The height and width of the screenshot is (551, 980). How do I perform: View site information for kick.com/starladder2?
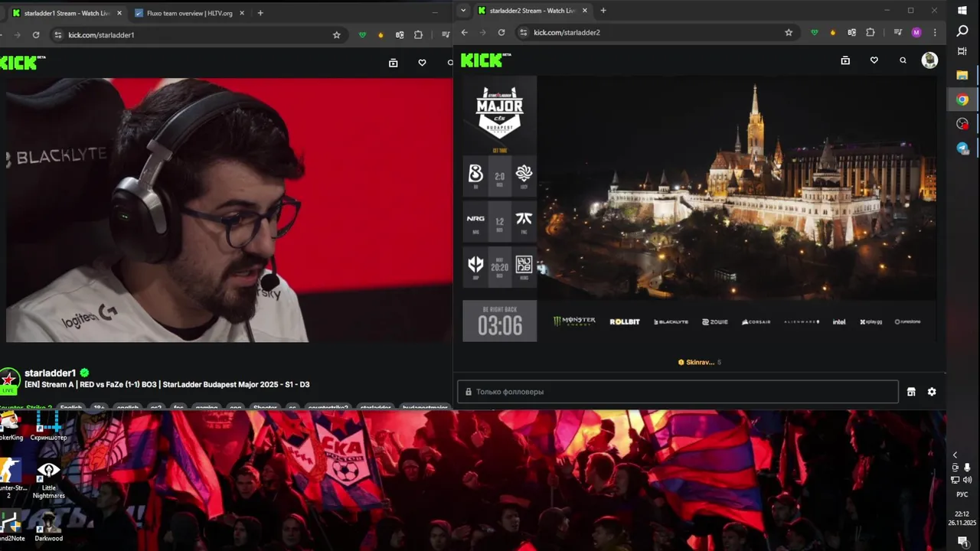click(x=523, y=32)
